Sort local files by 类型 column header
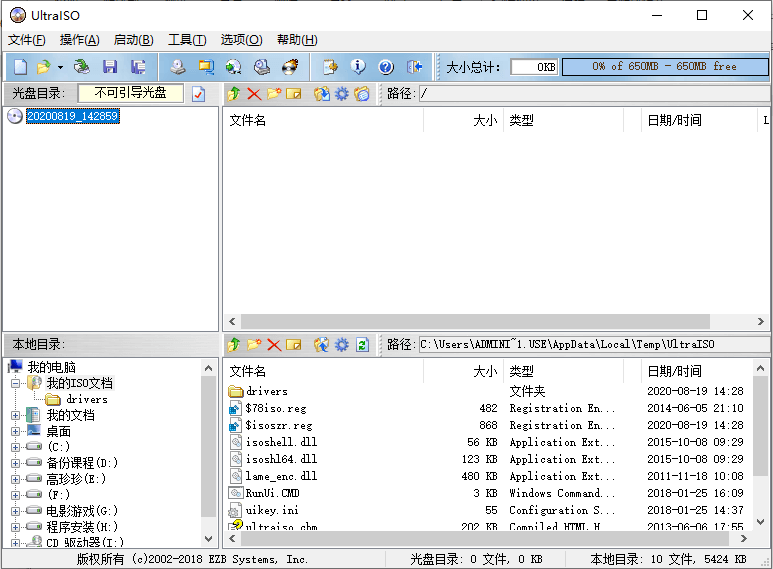Viewport: 773px width, 569px height. [x=563, y=371]
